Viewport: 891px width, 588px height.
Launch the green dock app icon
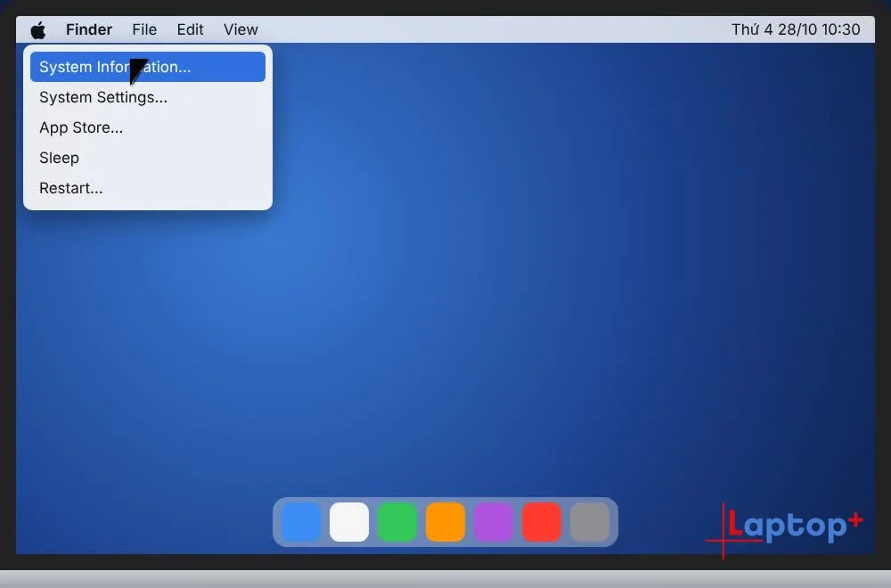[x=397, y=521]
